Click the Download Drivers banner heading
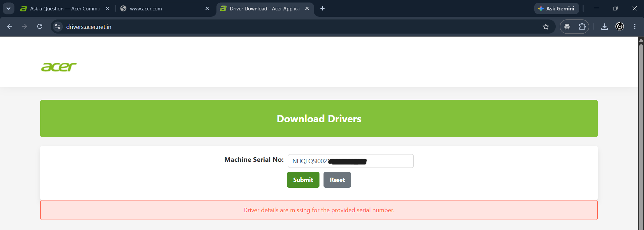Screen dimensions: 644x230 tap(319, 119)
